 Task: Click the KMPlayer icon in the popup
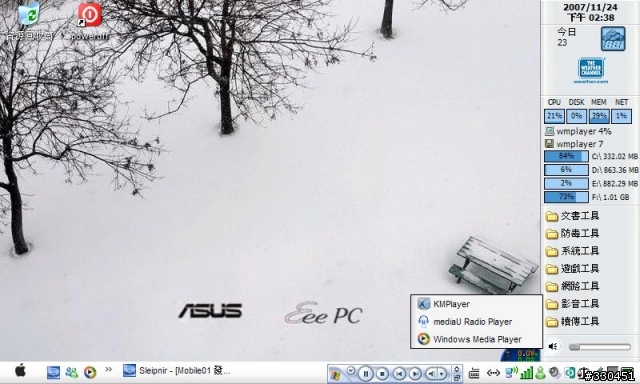[x=423, y=304]
